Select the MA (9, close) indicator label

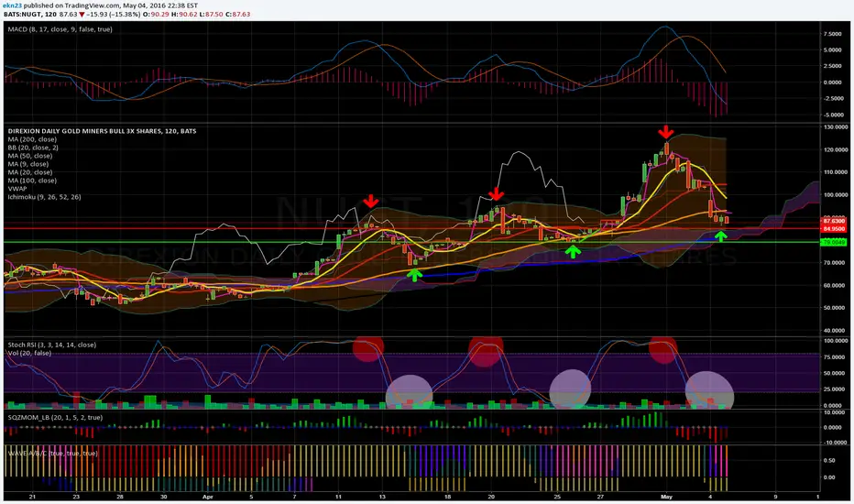coord(28,164)
